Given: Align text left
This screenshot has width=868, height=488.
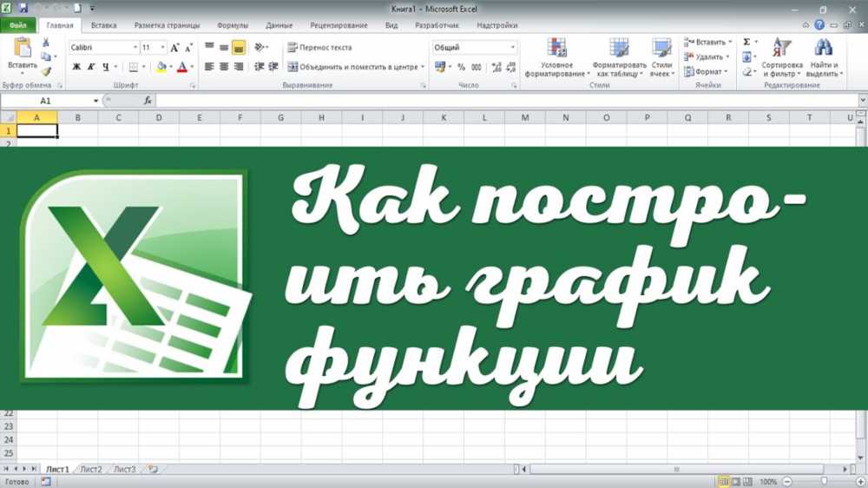Looking at the screenshot, I should (x=209, y=67).
